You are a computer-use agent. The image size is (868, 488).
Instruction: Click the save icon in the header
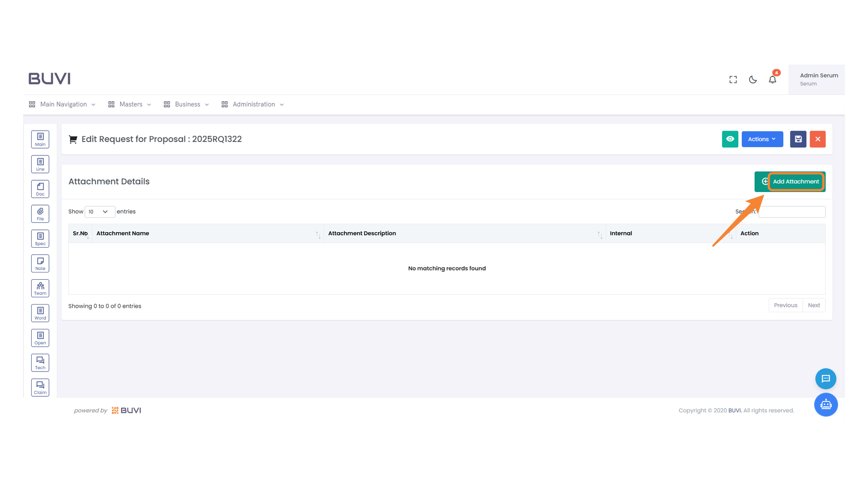point(798,139)
